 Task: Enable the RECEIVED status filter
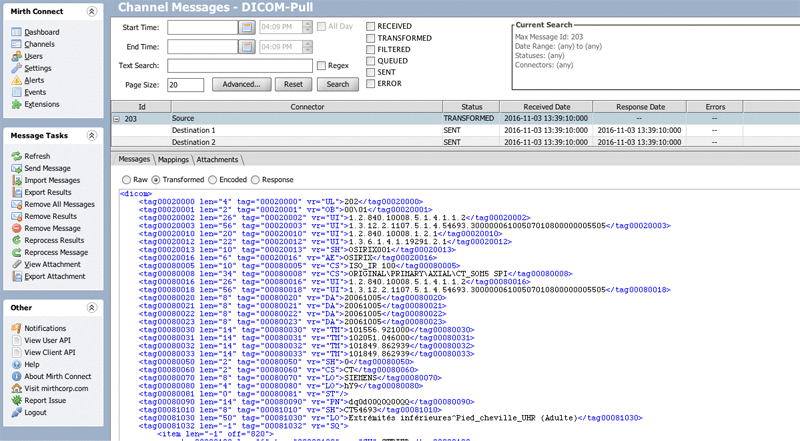click(x=371, y=26)
